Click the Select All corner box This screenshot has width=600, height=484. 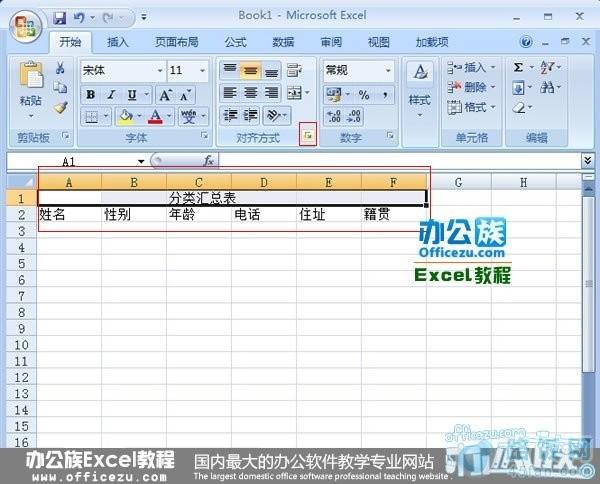22,181
